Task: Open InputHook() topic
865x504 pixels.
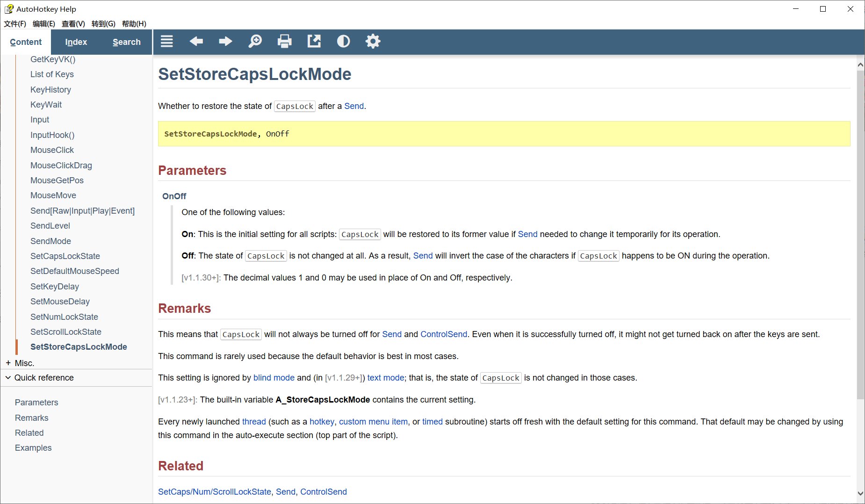Action: click(52, 135)
